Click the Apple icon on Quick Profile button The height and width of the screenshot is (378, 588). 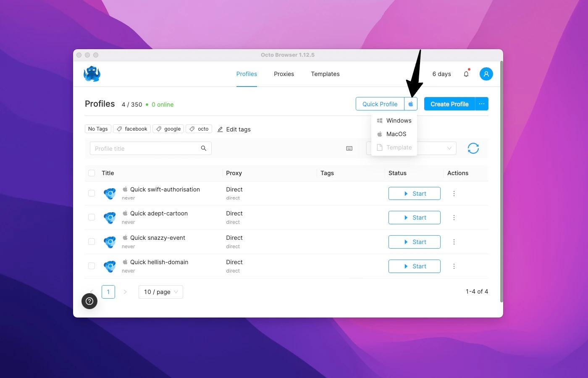pos(411,104)
